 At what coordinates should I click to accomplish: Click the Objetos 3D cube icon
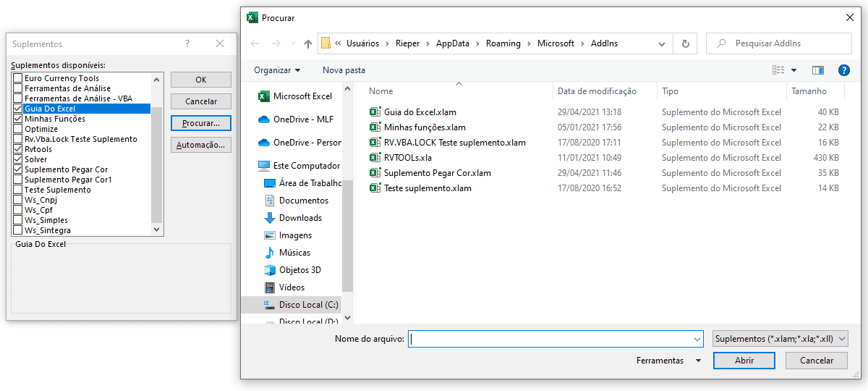tap(270, 270)
